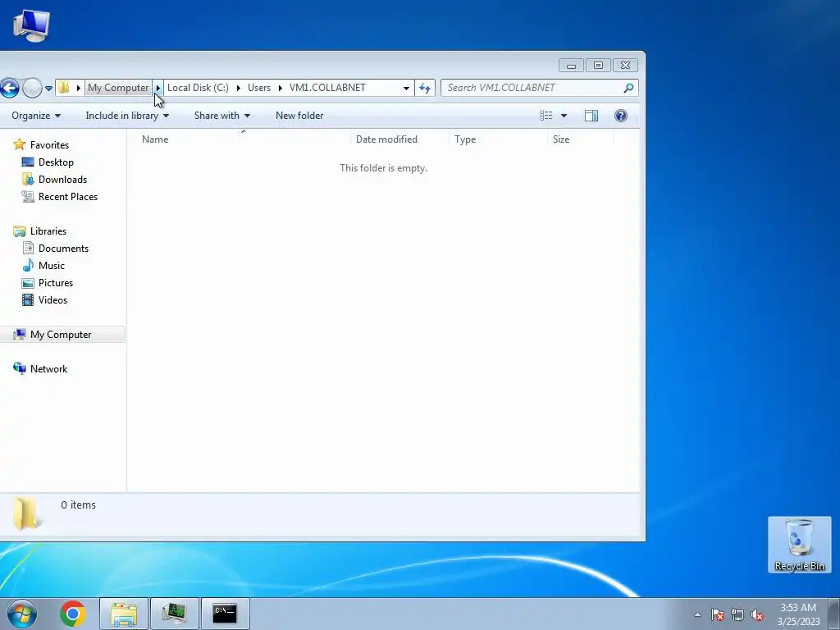This screenshot has height=630, width=840.
Task: Click the Recent Places icon
Action: click(x=28, y=197)
